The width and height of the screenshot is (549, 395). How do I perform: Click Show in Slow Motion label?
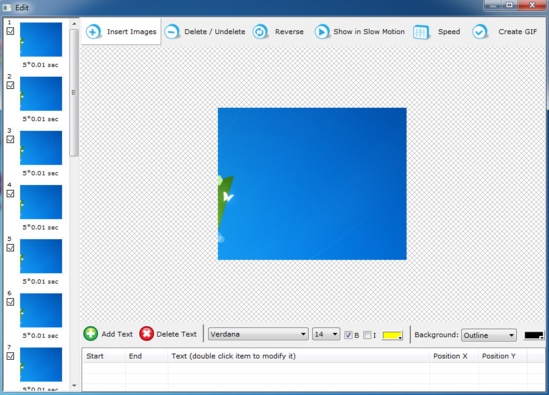pyautogui.click(x=369, y=32)
